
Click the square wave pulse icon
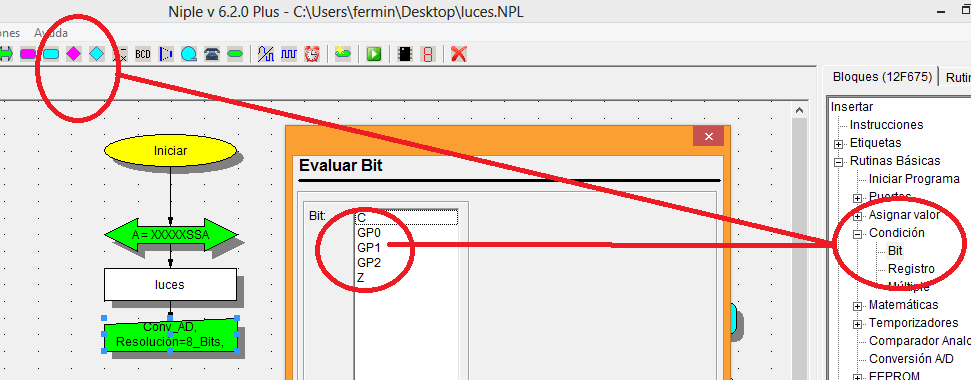click(x=289, y=54)
